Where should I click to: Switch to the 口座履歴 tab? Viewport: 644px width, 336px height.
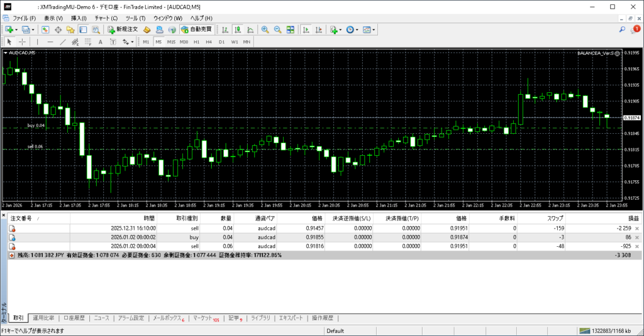pyautogui.click(x=74, y=318)
